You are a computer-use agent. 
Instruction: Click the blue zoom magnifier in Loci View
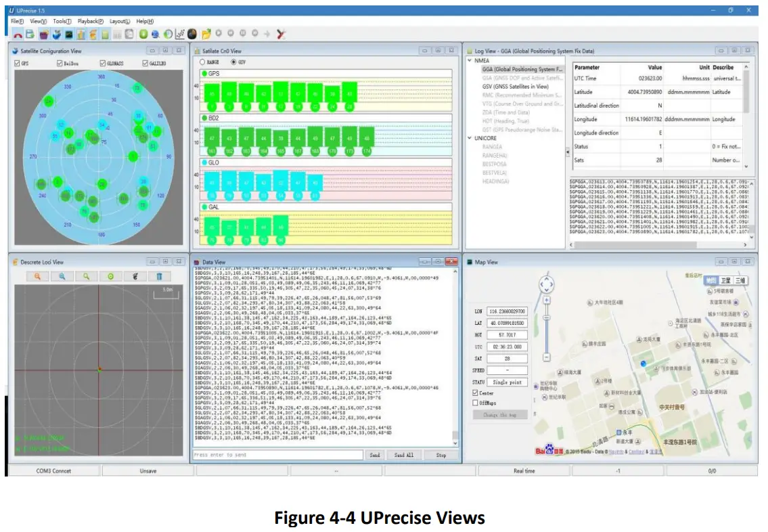pos(62,276)
